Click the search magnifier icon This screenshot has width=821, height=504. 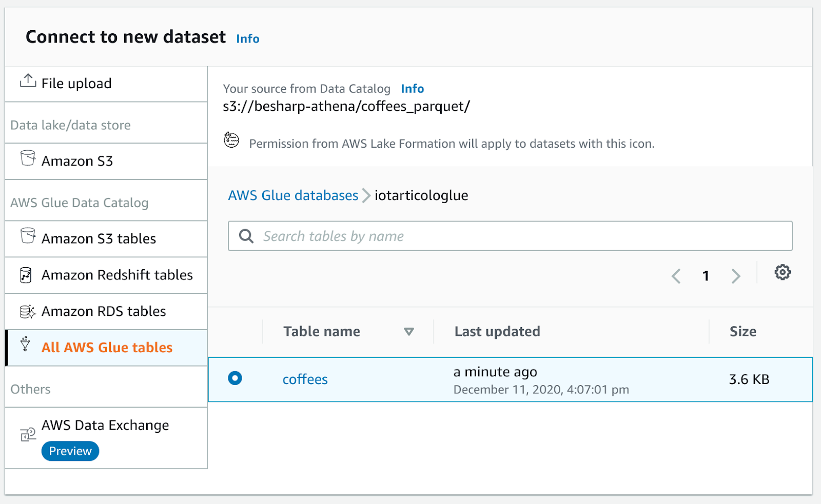(x=246, y=236)
